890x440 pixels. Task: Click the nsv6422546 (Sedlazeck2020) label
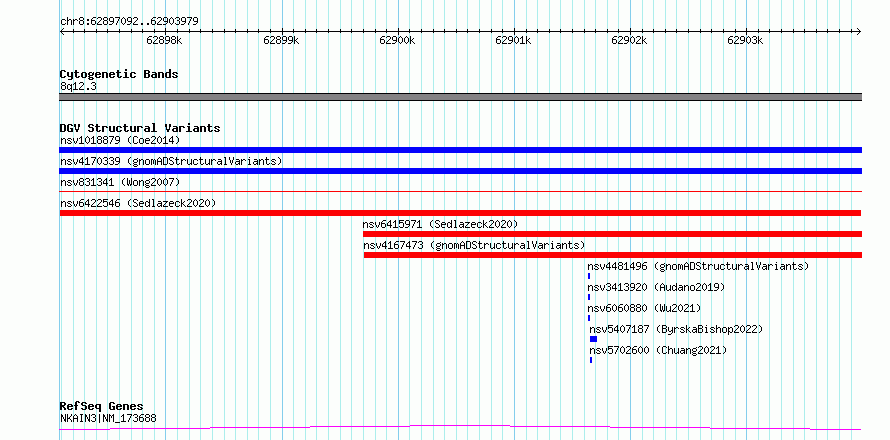tap(138, 203)
